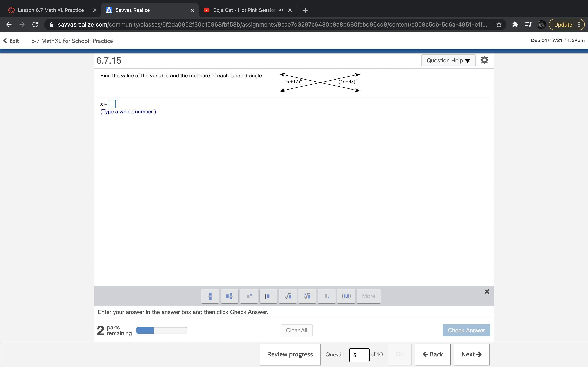Screen dimensions: 588x367
Task: Switch to Lesson 6.7 Math XL Practice tab
Action: pyautogui.click(x=51, y=10)
